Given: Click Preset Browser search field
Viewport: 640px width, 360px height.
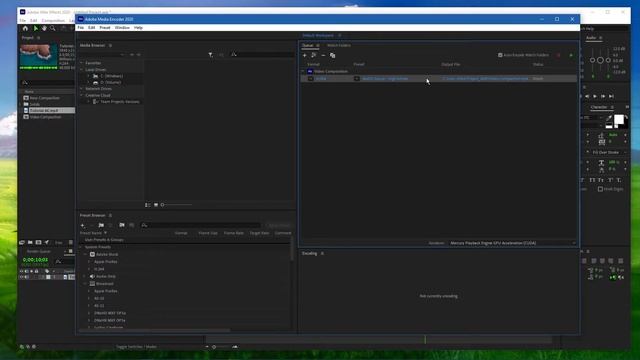Looking at the screenshot, I should click(200, 225).
